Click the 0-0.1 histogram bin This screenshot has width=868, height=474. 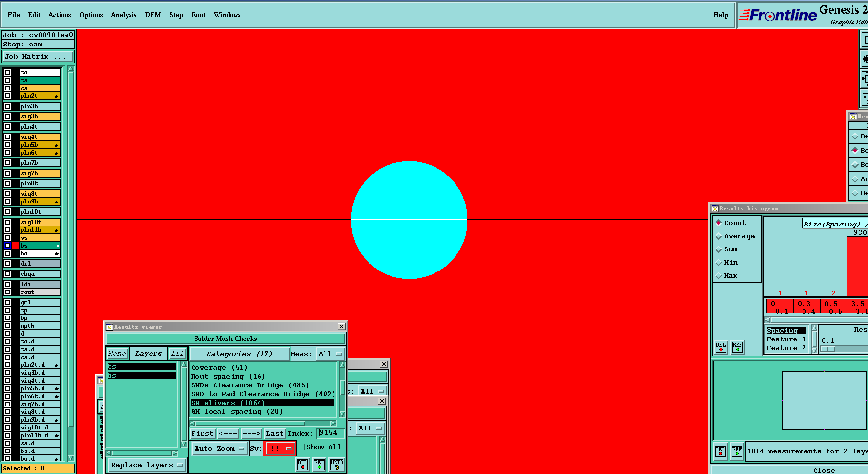(x=780, y=307)
